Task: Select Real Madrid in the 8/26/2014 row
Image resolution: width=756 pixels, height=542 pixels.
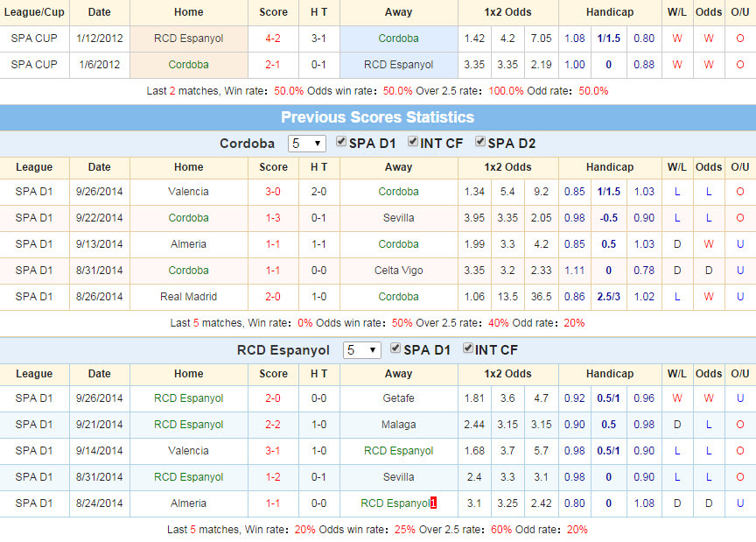Action: (188, 297)
